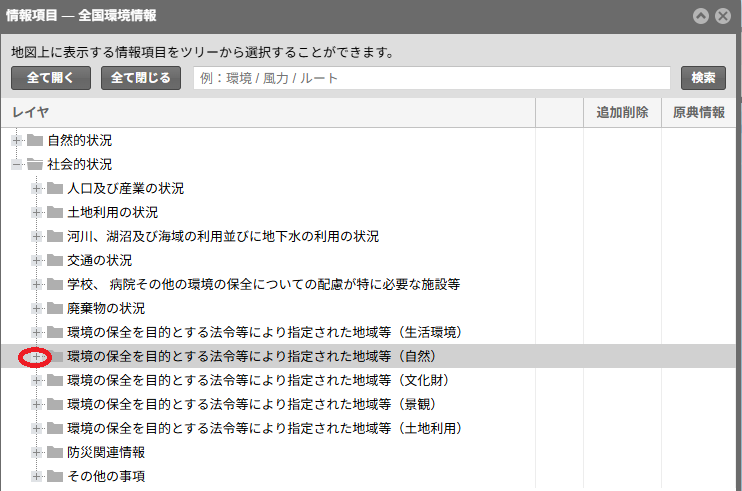Expand 地域等（文化財） node
This screenshot has height=491, width=742.
[36, 380]
